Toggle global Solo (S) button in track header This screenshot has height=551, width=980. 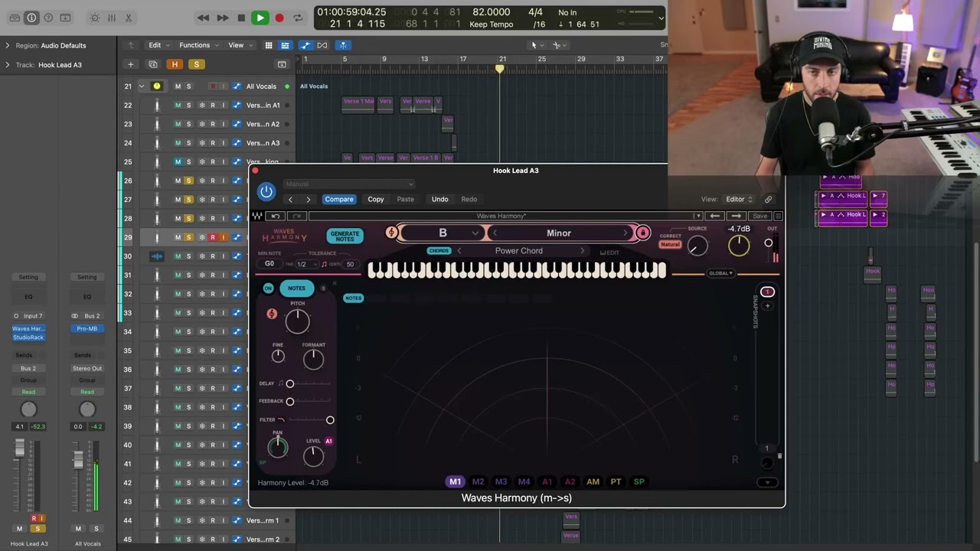click(196, 64)
